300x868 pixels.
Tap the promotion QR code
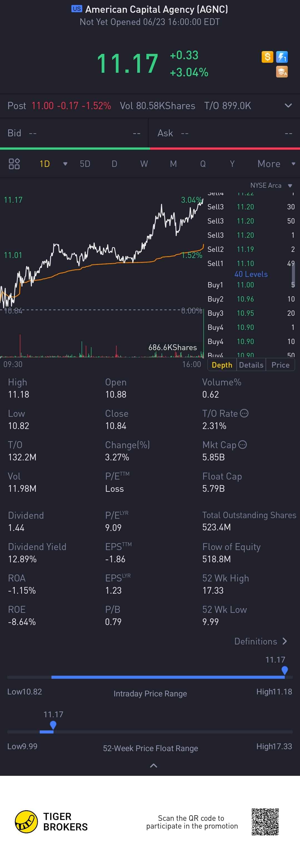coord(265,822)
